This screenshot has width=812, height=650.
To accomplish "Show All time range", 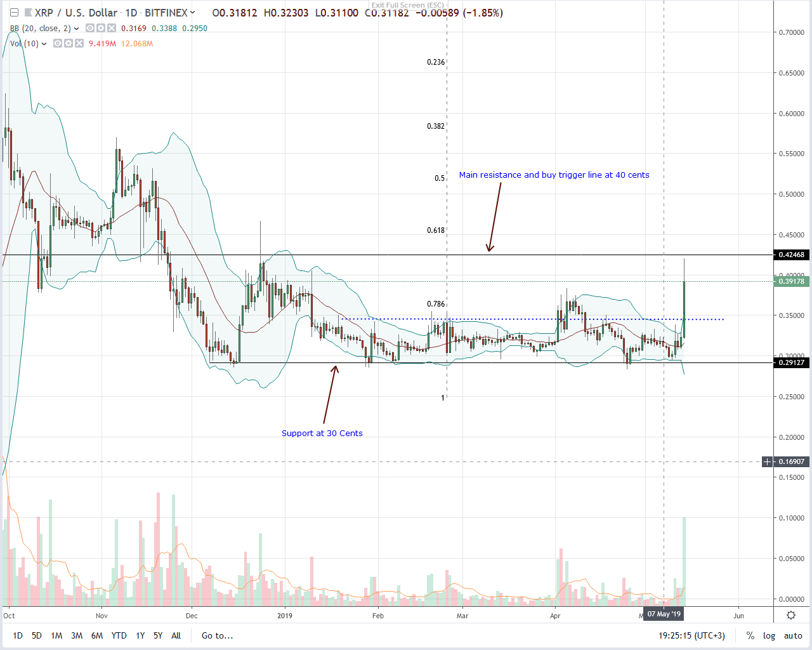I will point(176,635).
